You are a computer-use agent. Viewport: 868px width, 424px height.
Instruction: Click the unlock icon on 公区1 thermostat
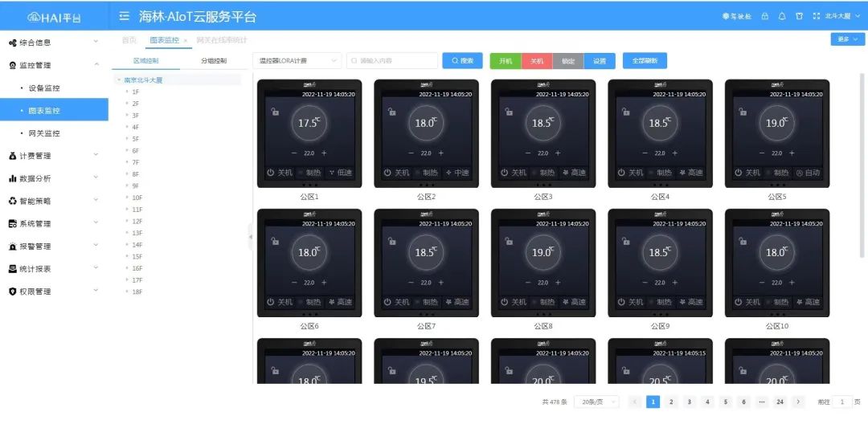[x=275, y=112]
